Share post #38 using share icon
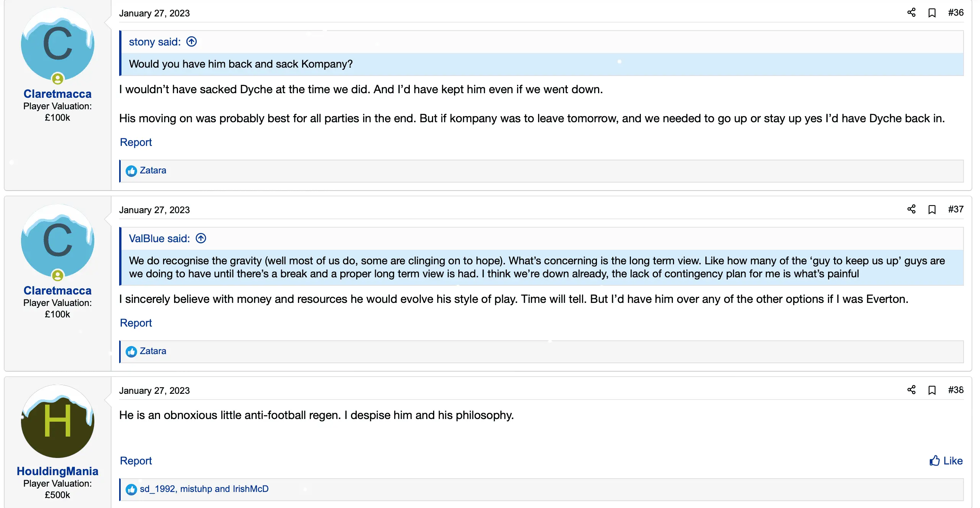 pos(911,390)
